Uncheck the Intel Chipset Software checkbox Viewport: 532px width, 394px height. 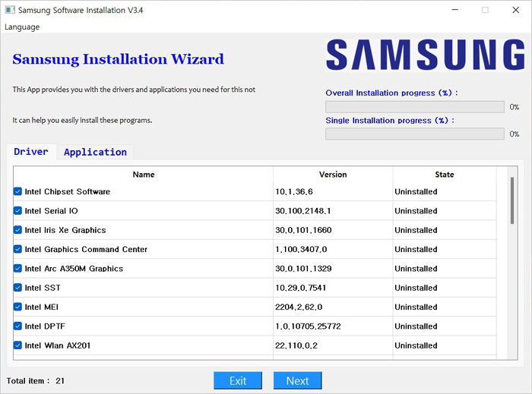point(17,191)
